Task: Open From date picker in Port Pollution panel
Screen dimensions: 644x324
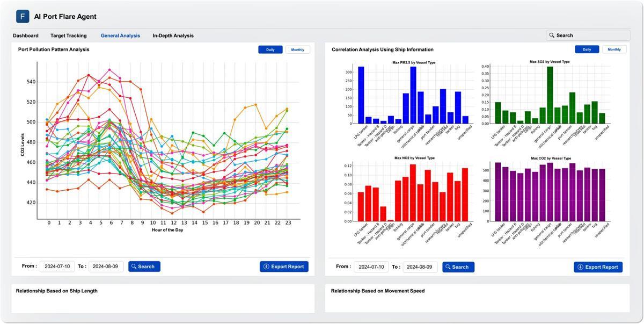Action: point(57,267)
